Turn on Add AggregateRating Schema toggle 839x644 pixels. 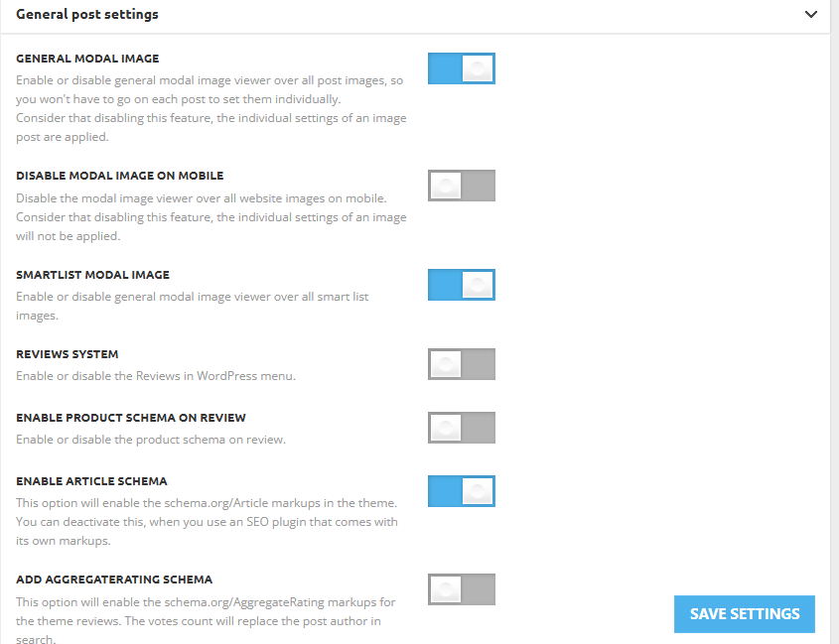click(x=462, y=589)
